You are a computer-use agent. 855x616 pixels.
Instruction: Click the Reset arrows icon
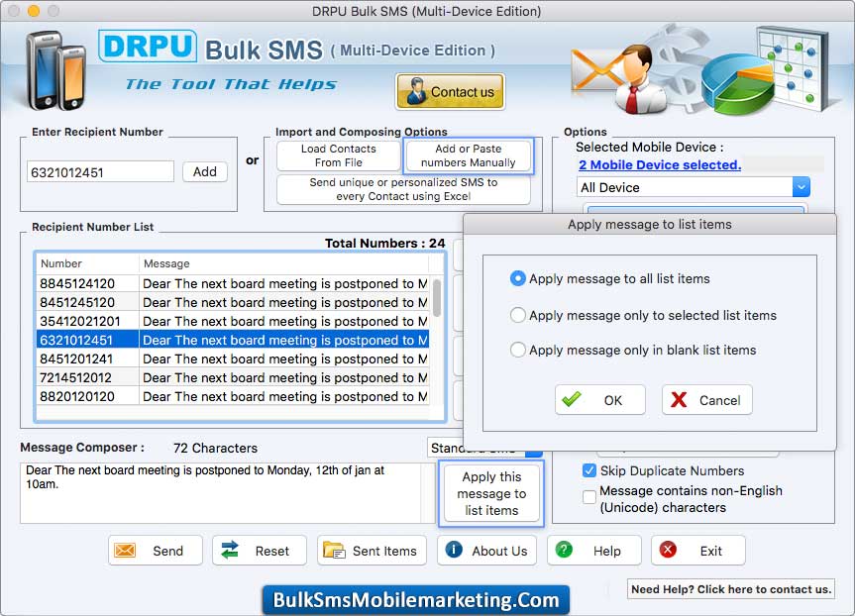pos(230,550)
